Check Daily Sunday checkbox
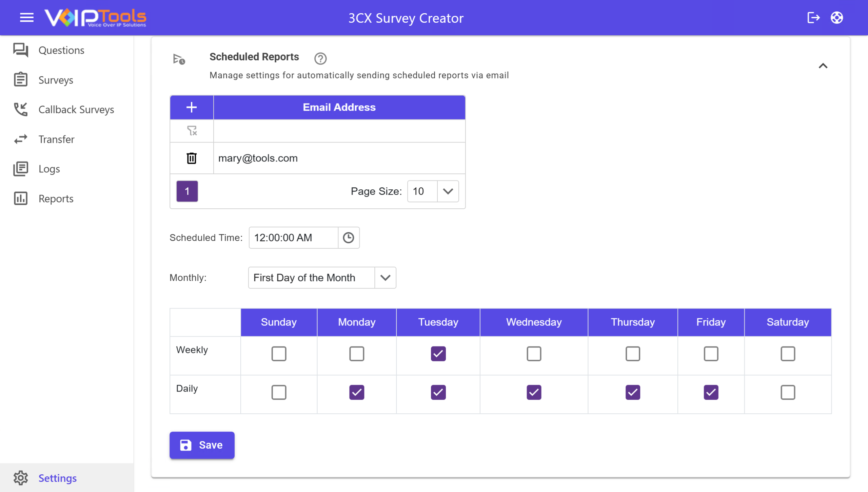868x492 pixels. [x=279, y=393]
